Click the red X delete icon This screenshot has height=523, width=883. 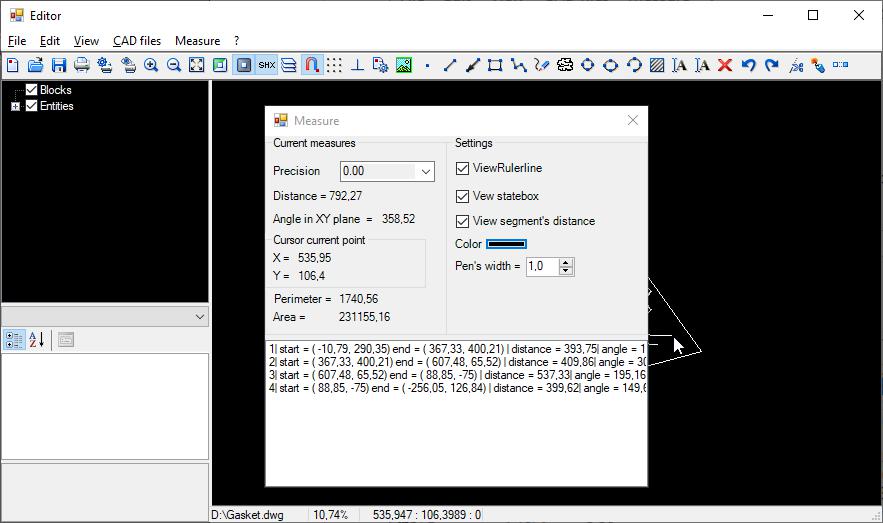coord(725,65)
